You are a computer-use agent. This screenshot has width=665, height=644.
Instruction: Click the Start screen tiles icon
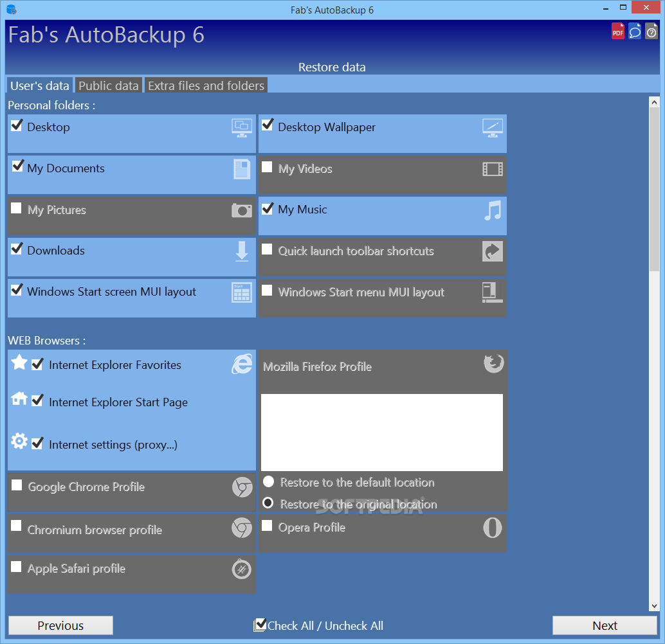click(x=242, y=292)
